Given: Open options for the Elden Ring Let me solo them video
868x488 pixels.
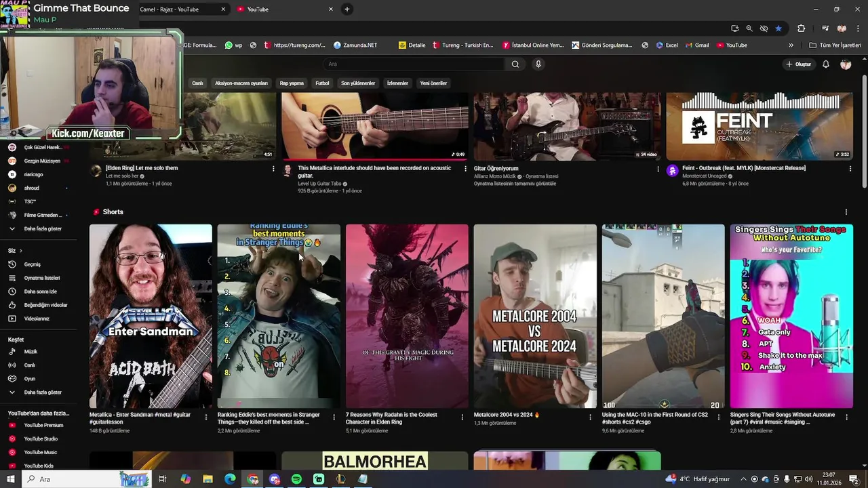Looking at the screenshot, I should (x=273, y=169).
